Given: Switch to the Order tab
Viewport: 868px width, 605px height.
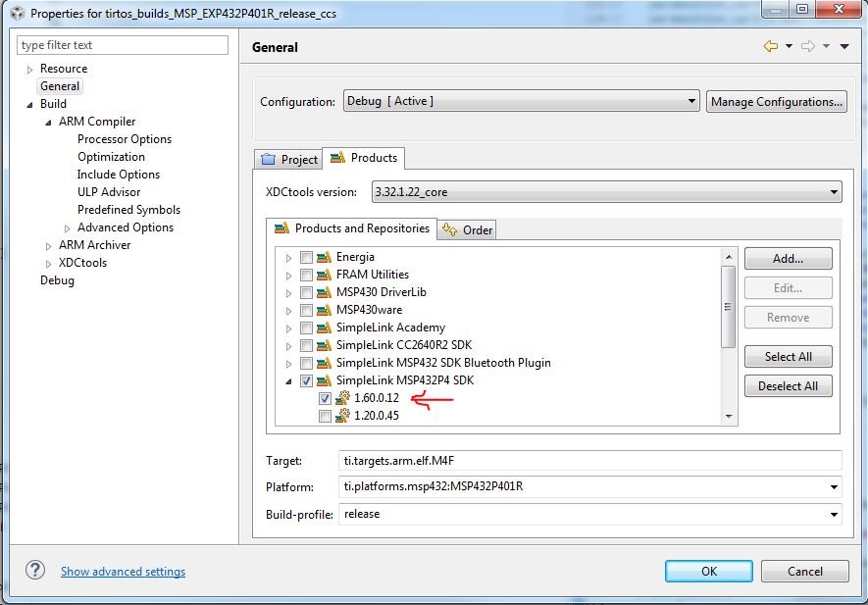Looking at the screenshot, I should click(467, 229).
